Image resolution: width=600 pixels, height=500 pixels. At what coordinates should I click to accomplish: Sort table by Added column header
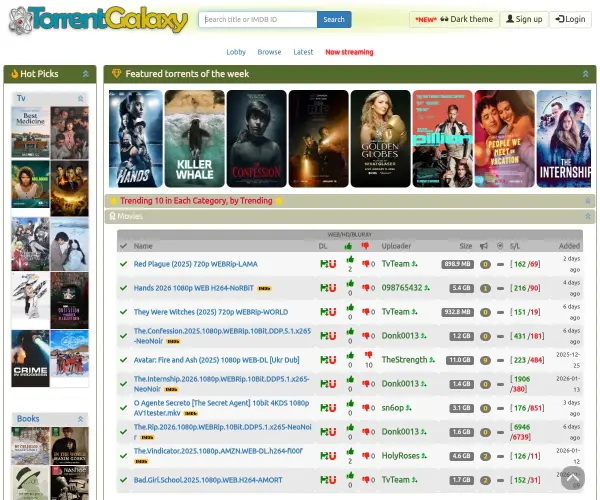(x=569, y=246)
